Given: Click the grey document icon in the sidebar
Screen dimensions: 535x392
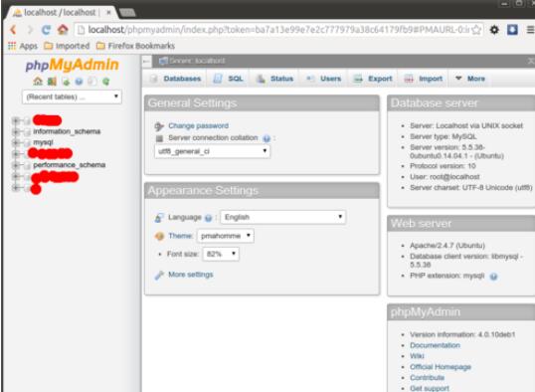Looking at the screenshot, I should tap(92, 82).
